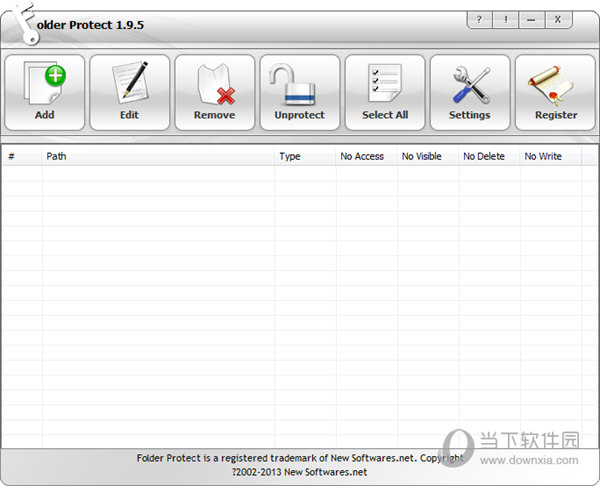This screenshot has height=486, width=600.
Task: Click the Unprotect padlock button
Action: [x=300, y=93]
